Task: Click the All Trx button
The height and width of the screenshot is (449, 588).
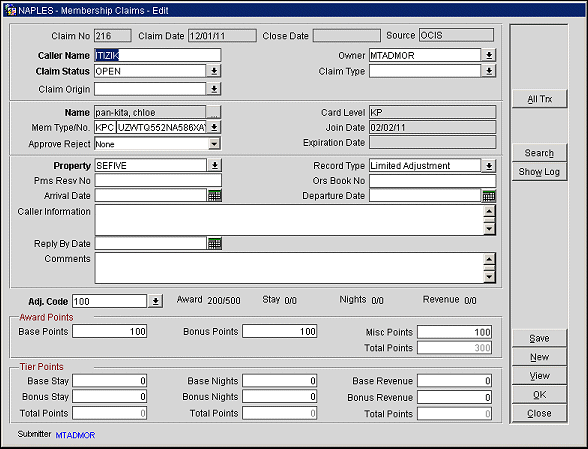Action: point(539,99)
